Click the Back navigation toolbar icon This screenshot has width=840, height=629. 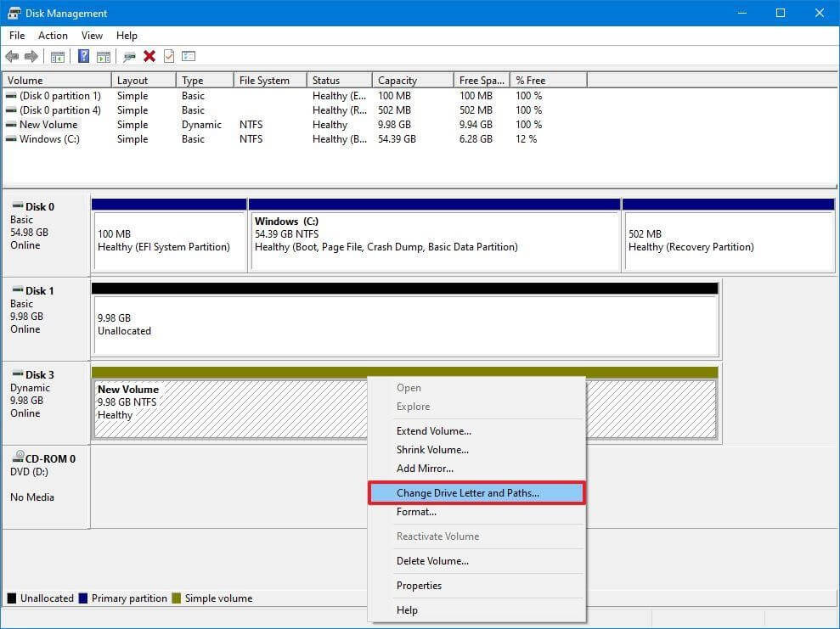click(x=12, y=56)
